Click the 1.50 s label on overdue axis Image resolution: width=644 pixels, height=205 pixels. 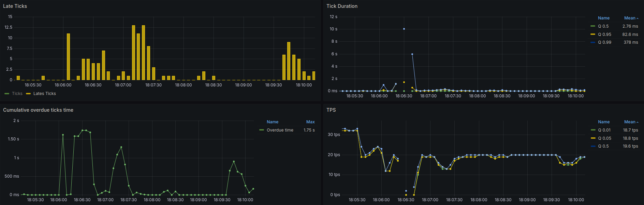point(13,139)
